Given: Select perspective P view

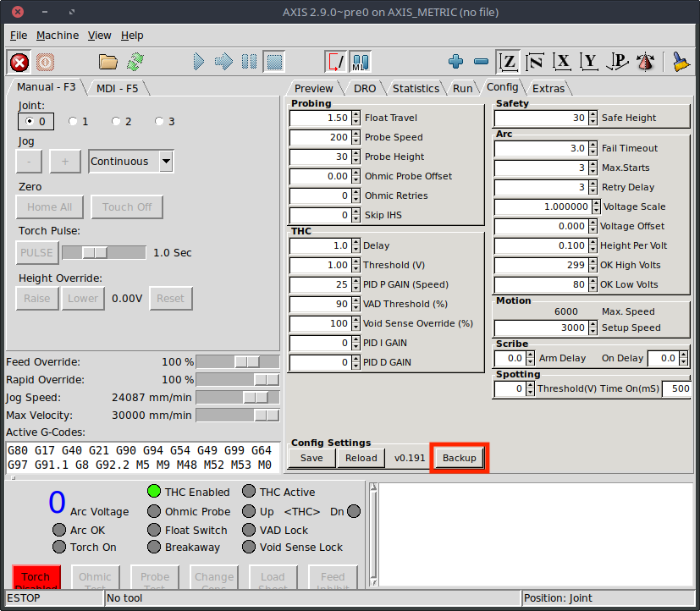Looking at the screenshot, I should click(617, 62).
